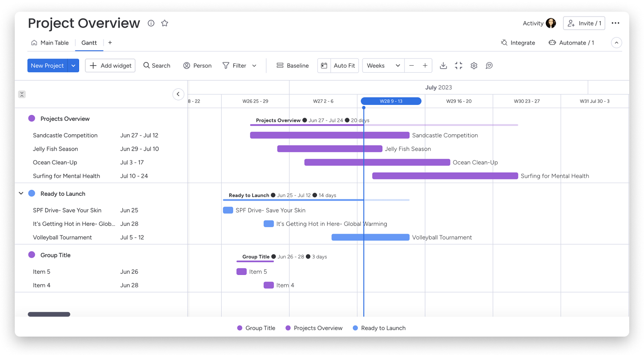The width and height of the screenshot is (644, 355).
Task: Click the Group Title purple color dot
Action: pos(32,255)
